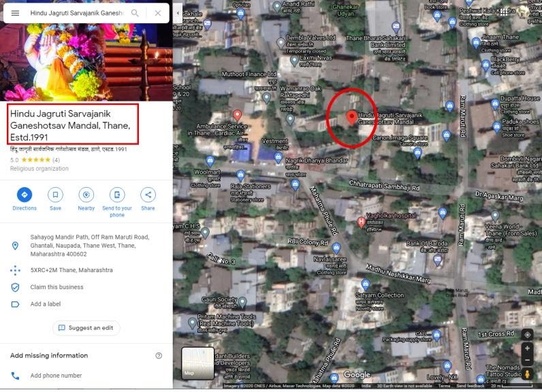Image resolution: width=542 pixels, height=392 pixels.
Task: Click the shield icon beside Claim this business
Action: (15, 287)
